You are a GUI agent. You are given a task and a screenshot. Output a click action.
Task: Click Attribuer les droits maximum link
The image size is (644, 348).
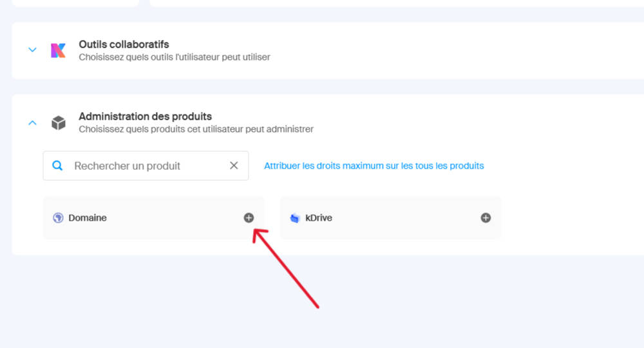374,166
